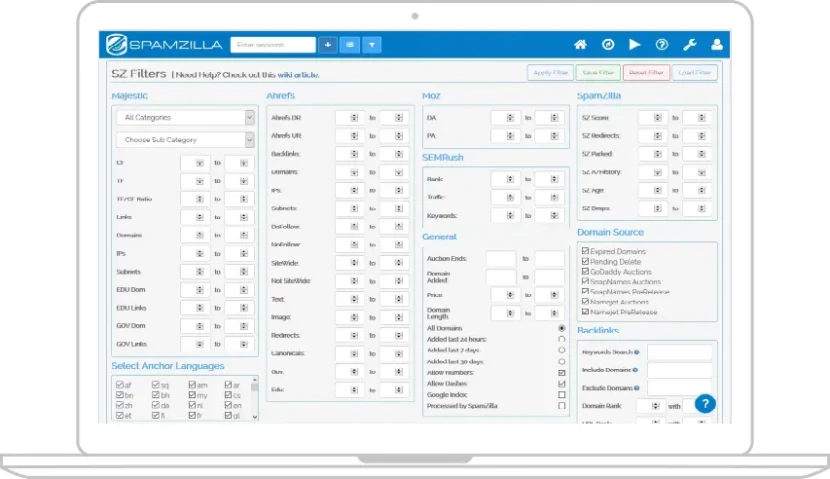Click Domain Added end date field
The width and height of the screenshot is (830, 479).
pyautogui.click(x=549, y=277)
